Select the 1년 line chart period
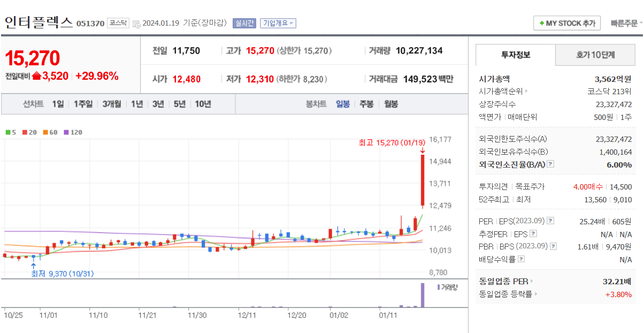This screenshot has width=644, height=333. tap(137, 104)
